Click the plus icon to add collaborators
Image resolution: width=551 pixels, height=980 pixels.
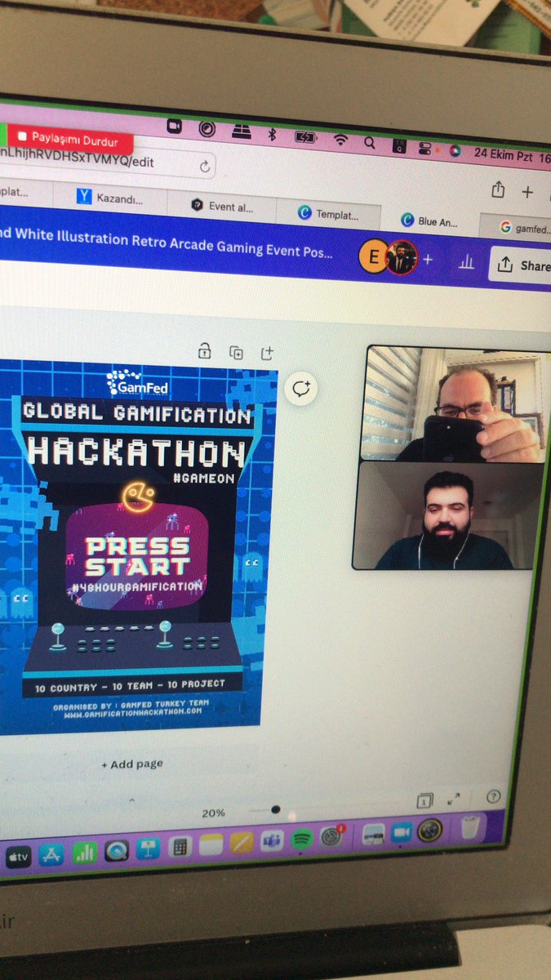(x=428, y=260)
